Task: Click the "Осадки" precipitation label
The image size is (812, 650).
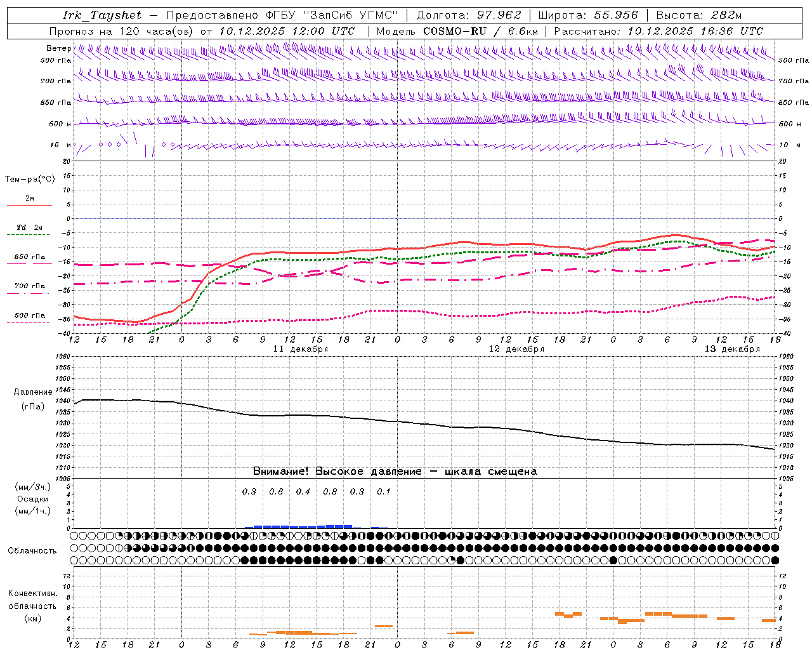Action: tap(32, 499)
